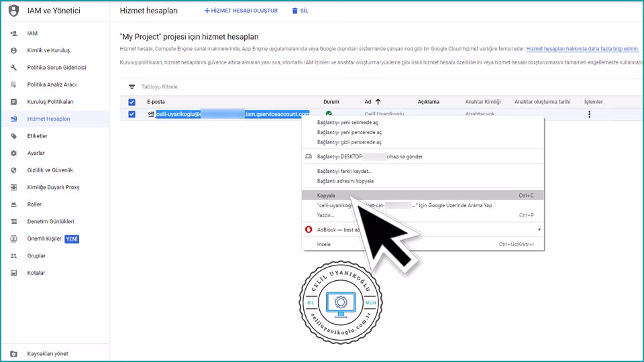Click the Ayarlar gear icon
The width and height of the screenshot is (644, 362).
13,153
